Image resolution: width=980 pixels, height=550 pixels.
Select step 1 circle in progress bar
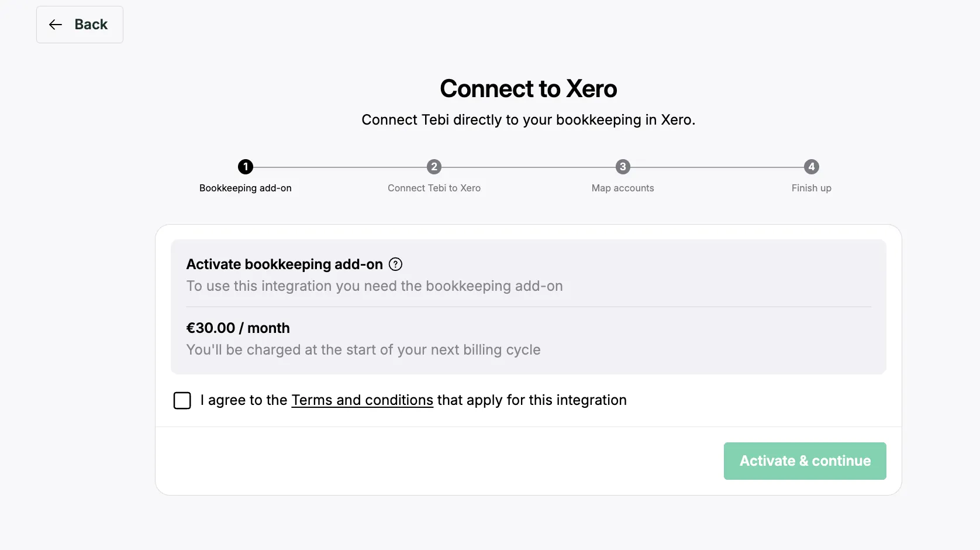[246, 167]
